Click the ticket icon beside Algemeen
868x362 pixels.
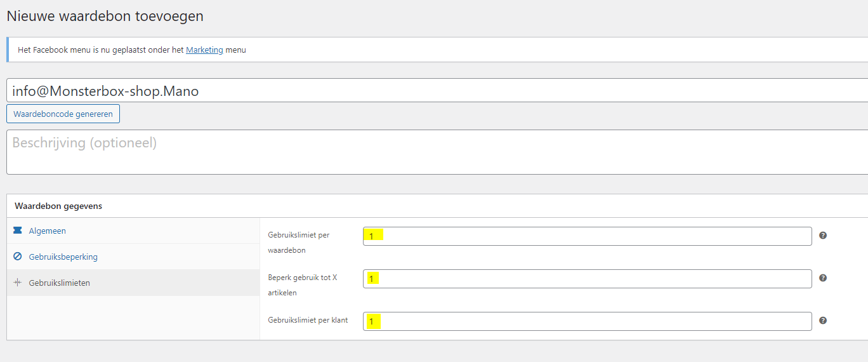[x=17, y=231]
